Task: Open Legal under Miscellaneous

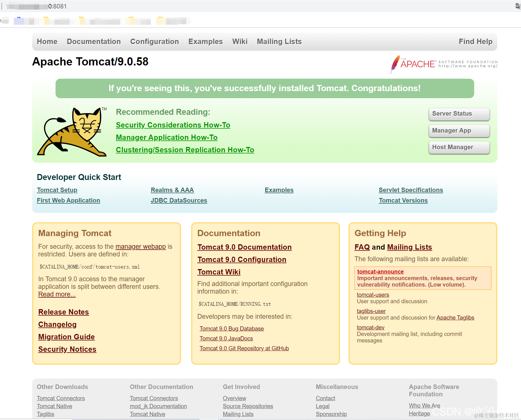Action: 323,406
